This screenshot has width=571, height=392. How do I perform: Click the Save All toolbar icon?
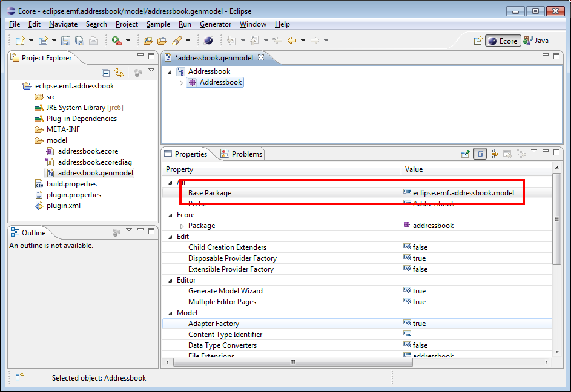79,41
